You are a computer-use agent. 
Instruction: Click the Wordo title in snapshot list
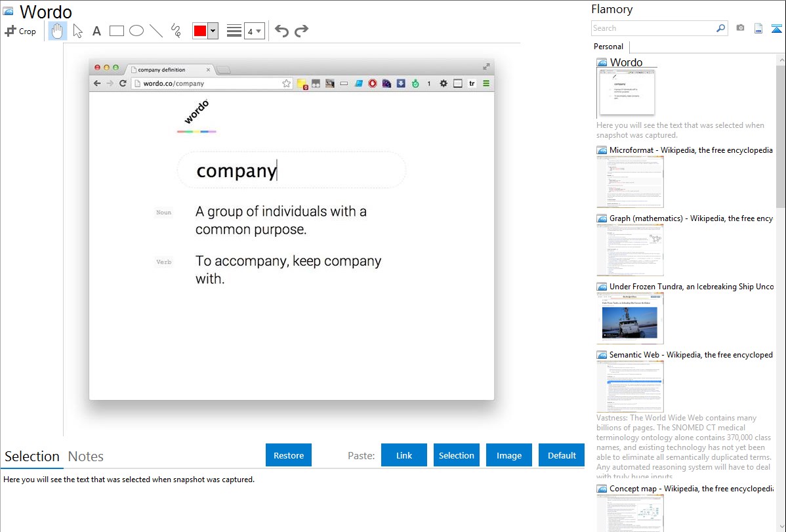(x=626, y=62)
